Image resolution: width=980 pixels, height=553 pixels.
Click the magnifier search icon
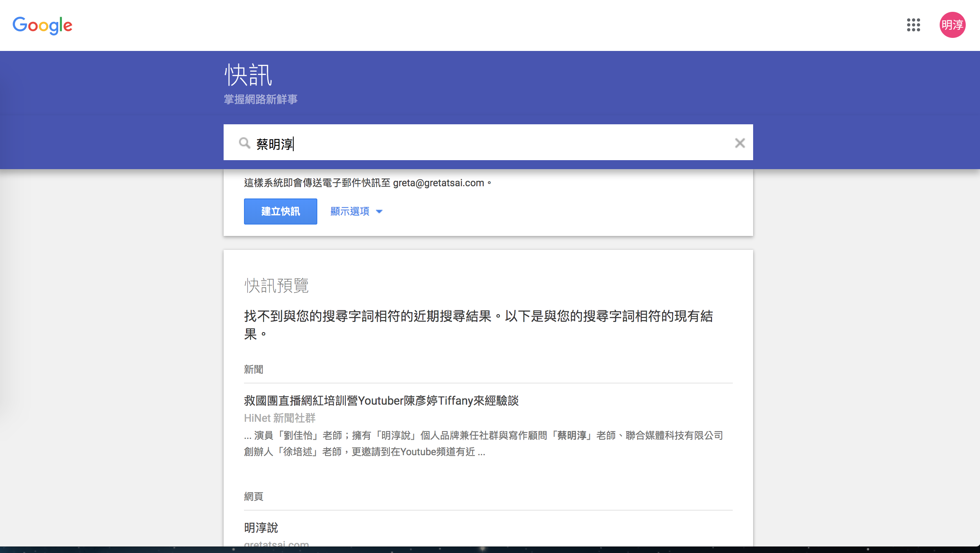[x=244, y=143]
